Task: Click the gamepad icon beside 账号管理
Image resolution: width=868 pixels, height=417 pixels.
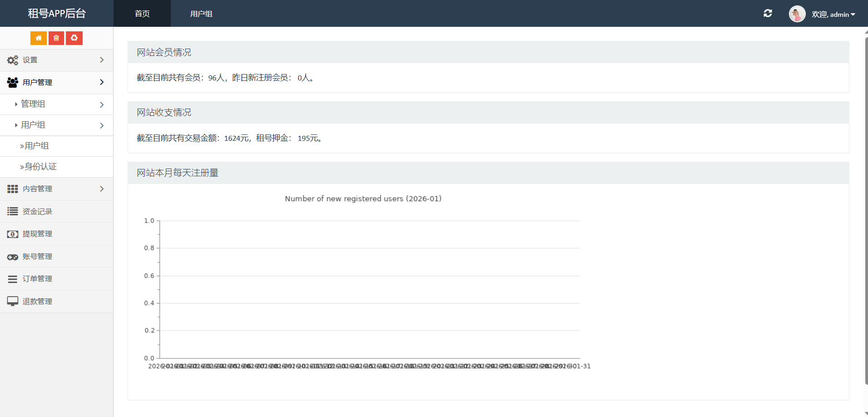Action: coord(13,257)
